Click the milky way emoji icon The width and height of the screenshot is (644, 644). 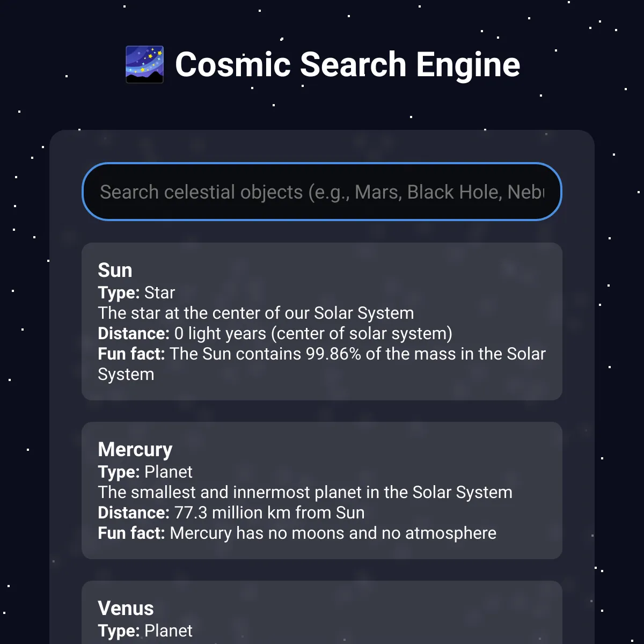pyautogui.click(x=144, y=64)
